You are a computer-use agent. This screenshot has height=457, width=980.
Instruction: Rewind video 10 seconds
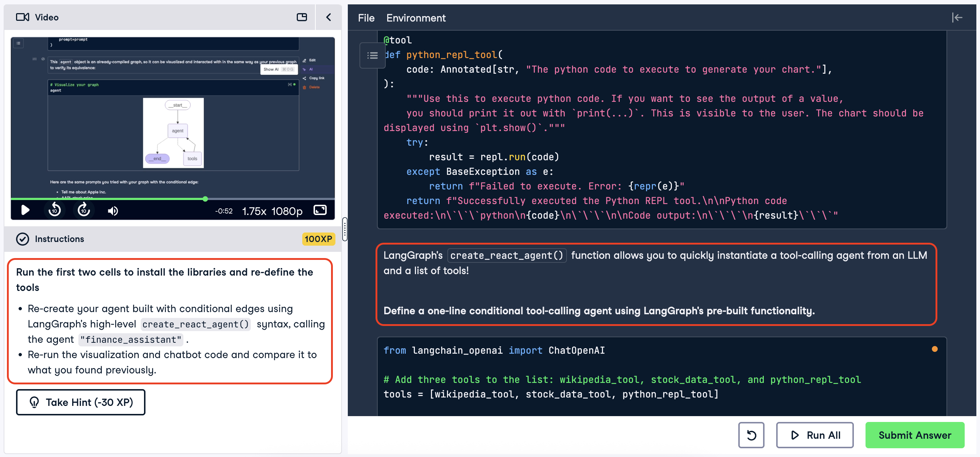(x=54, y=210)
